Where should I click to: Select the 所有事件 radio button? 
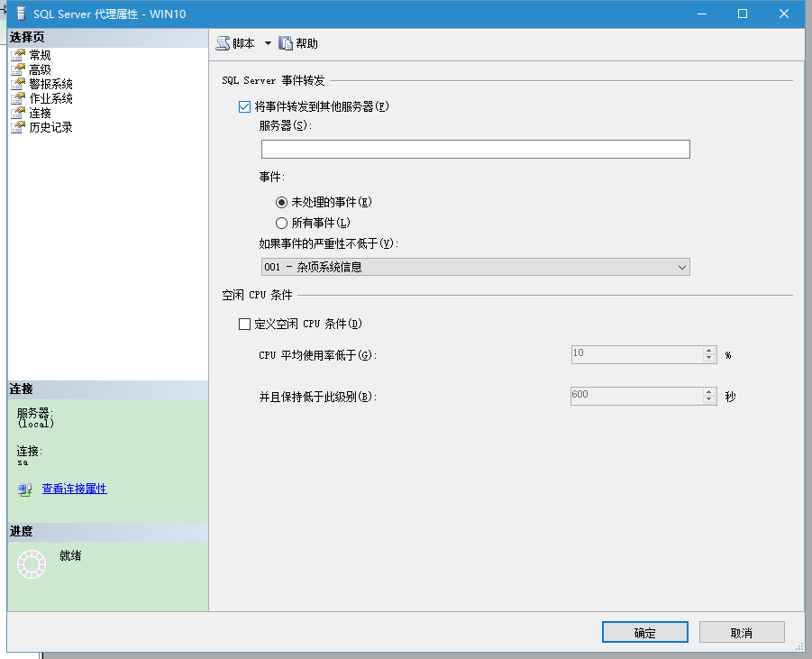pyautogui.click(x=282, y=223)
